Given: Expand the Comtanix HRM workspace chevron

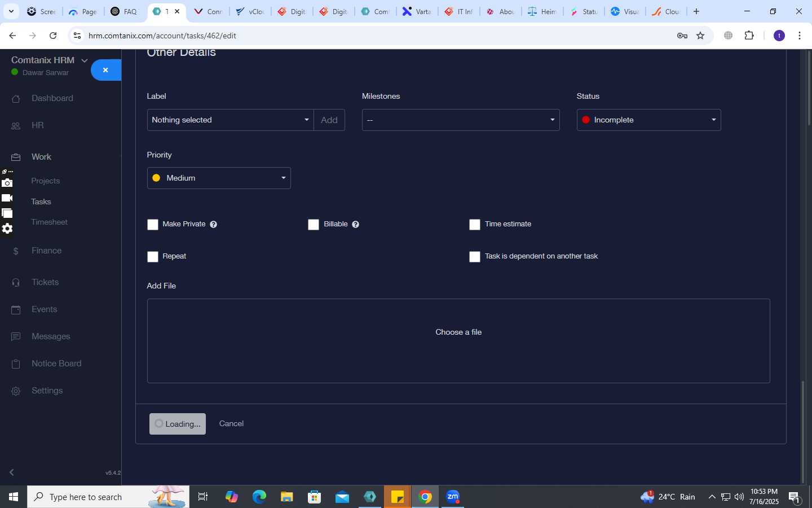Looking at the screenshot, I should pyautogui.click(x=85, y=60).
